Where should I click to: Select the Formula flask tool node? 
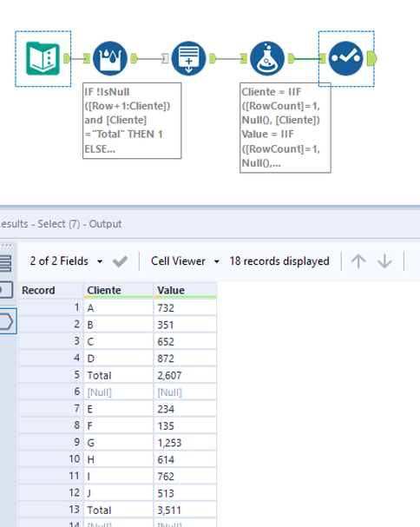pos(267,58)
